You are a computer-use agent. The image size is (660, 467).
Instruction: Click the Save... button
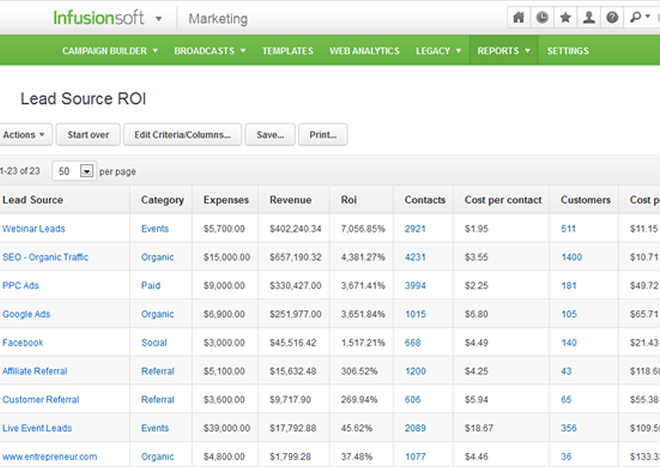point(270,135)
